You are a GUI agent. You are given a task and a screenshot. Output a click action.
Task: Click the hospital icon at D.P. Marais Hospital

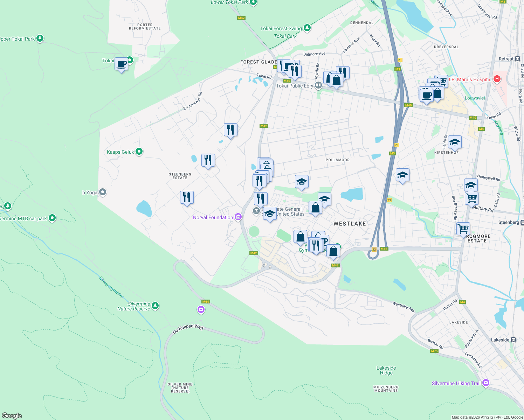[497, 79]
